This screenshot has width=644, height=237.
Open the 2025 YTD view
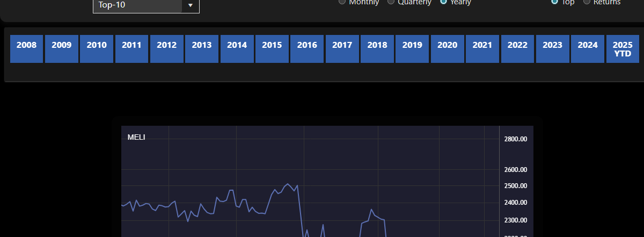623,48
